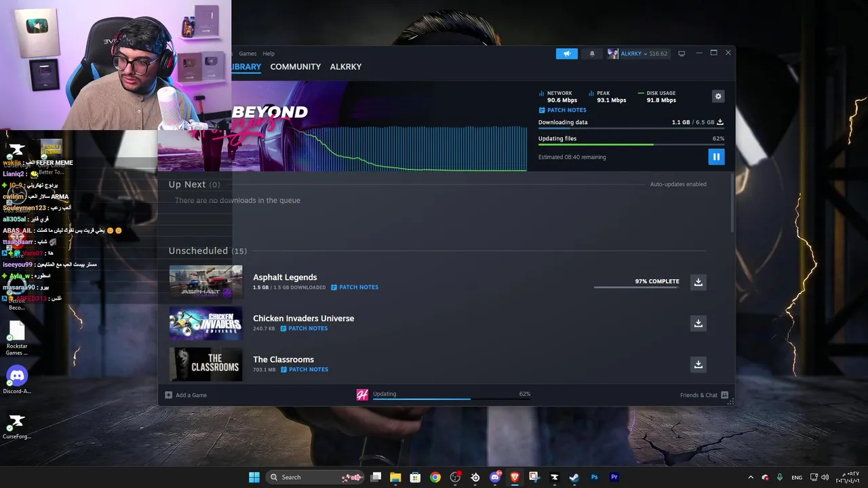Click The Classrooms game thumbnail
This screenshot has width=868, height=488.
(205, 365)
